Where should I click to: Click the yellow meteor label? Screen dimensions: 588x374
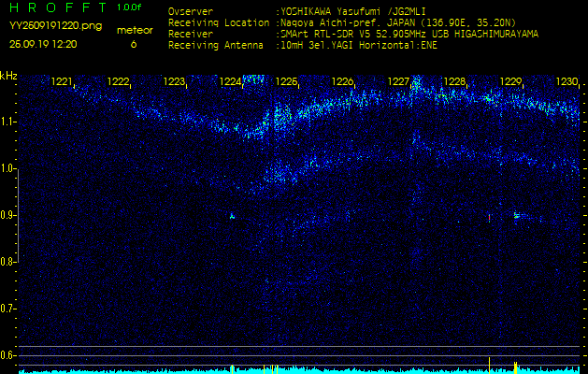point(134,30)
